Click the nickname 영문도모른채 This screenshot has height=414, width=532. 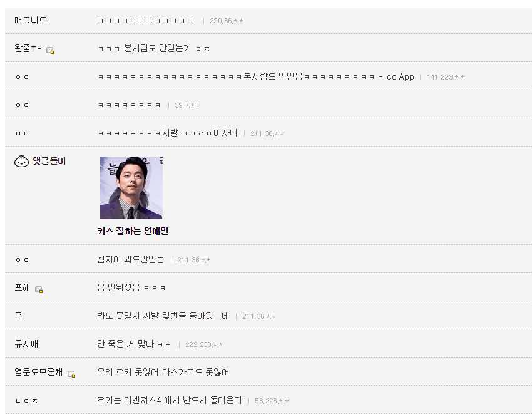(x=38, y=372)
